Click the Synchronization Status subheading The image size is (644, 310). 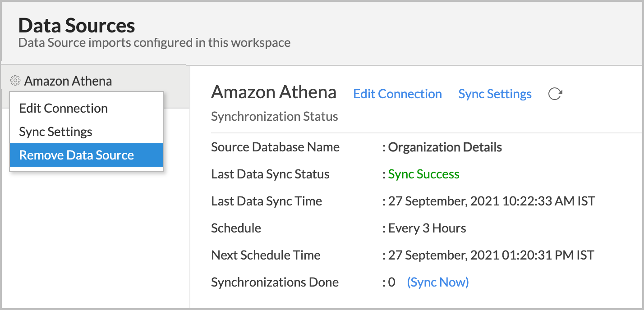274,117
